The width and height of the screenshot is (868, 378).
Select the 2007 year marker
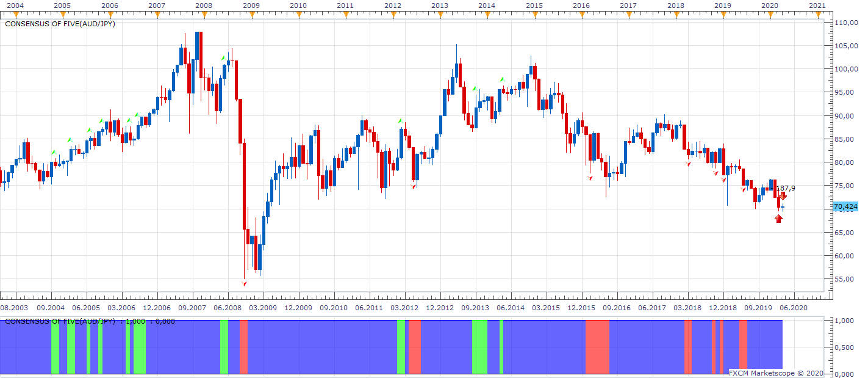[x=157, y=5]
